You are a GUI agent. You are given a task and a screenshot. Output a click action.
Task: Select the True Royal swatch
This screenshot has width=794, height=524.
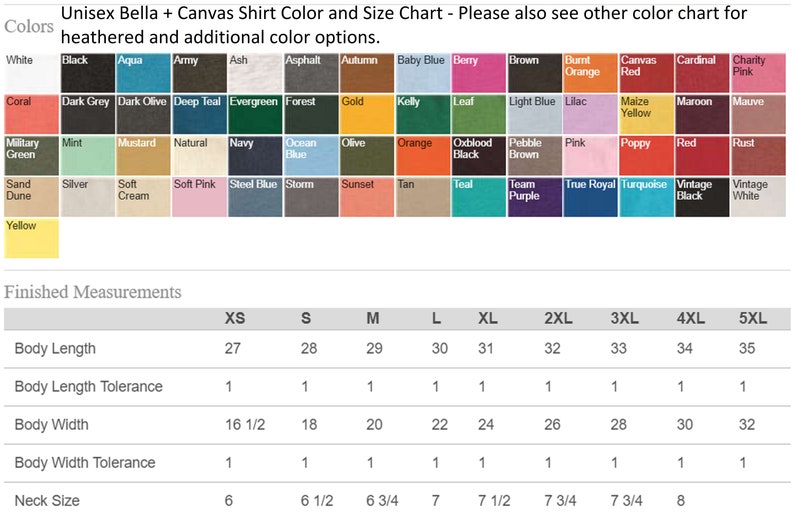[590, 197]
